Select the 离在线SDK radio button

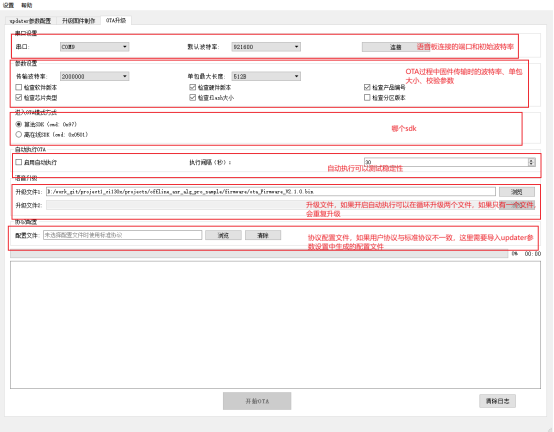coord(19,135)
